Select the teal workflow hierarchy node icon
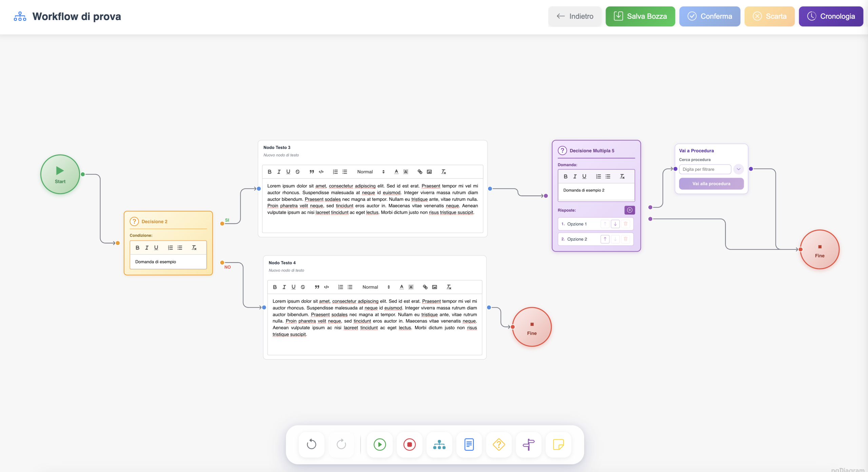Viewport: 868px width, 472px height. 439,445
